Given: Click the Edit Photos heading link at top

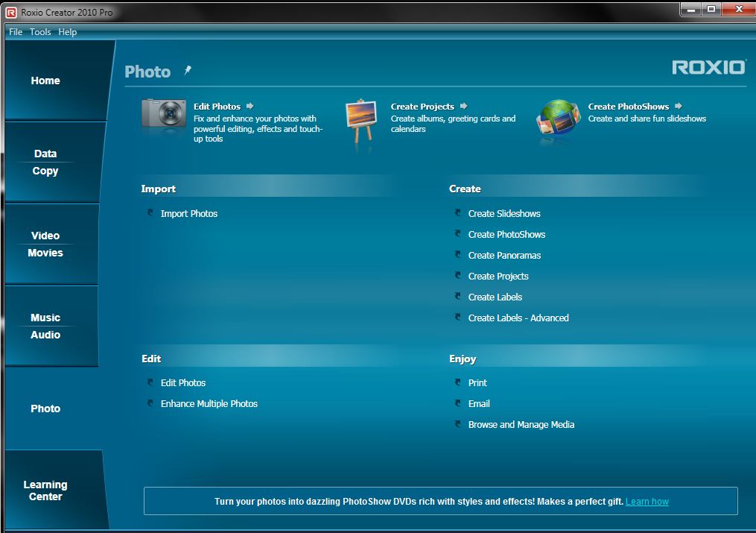Looking at the screenshot, I should click(x=217, y=107).
